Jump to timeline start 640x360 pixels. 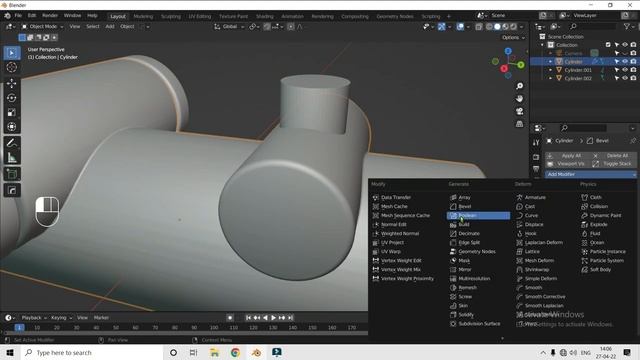pos(248,318)
